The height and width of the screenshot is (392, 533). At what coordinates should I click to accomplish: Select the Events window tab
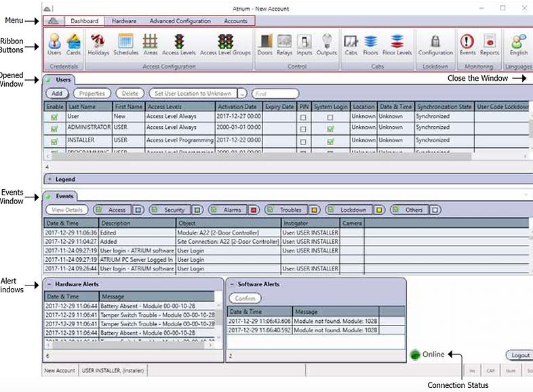pyautogui.click(x=60, y=196)
